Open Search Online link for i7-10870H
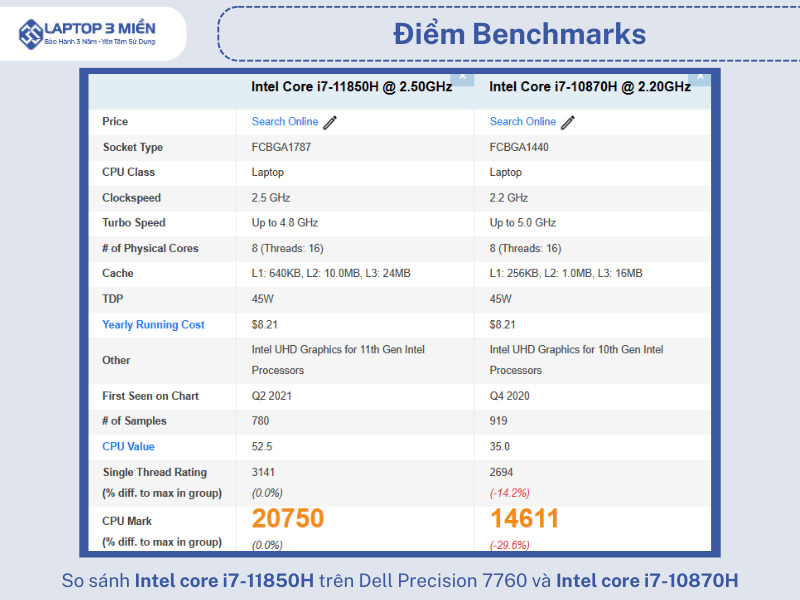This screenshot has width=800, height=600. tap(523, 122)
